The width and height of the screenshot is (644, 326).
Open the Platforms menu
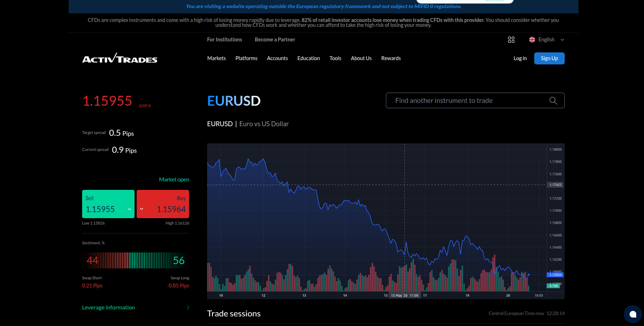246,58
